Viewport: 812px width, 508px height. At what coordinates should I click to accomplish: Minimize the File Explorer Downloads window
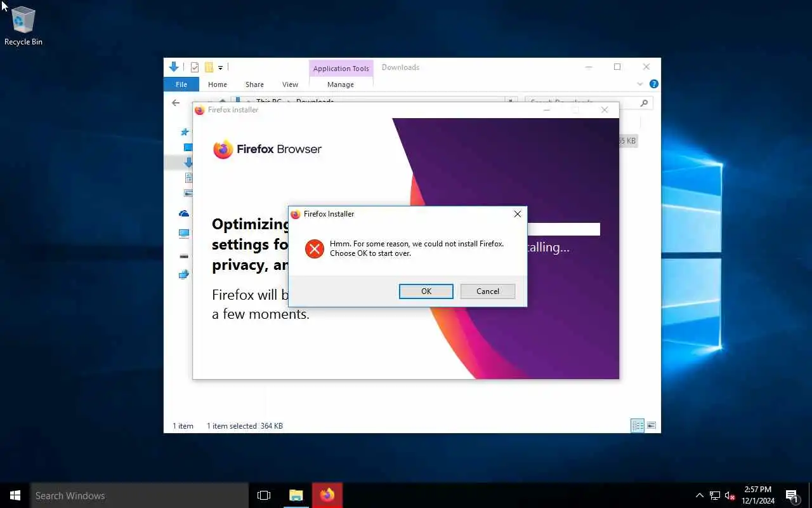(x=589, y=67)
